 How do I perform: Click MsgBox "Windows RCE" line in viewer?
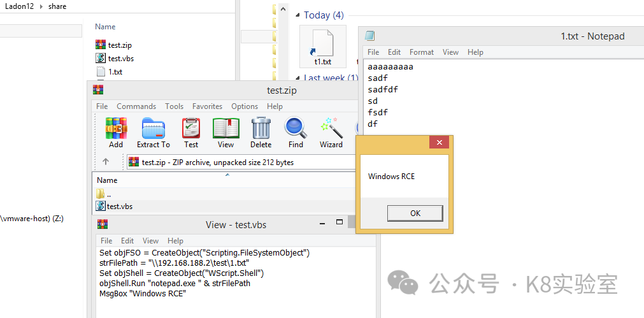[143, 294]
